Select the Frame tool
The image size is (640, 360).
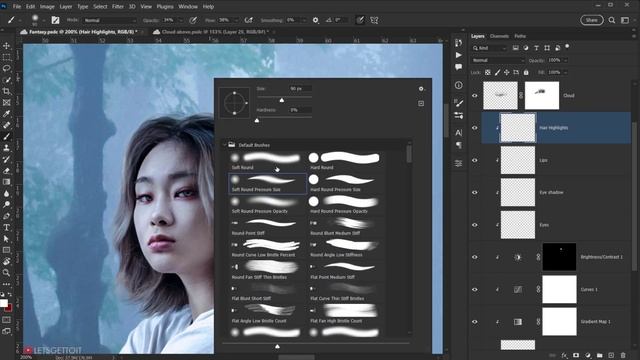pos(7,102)
